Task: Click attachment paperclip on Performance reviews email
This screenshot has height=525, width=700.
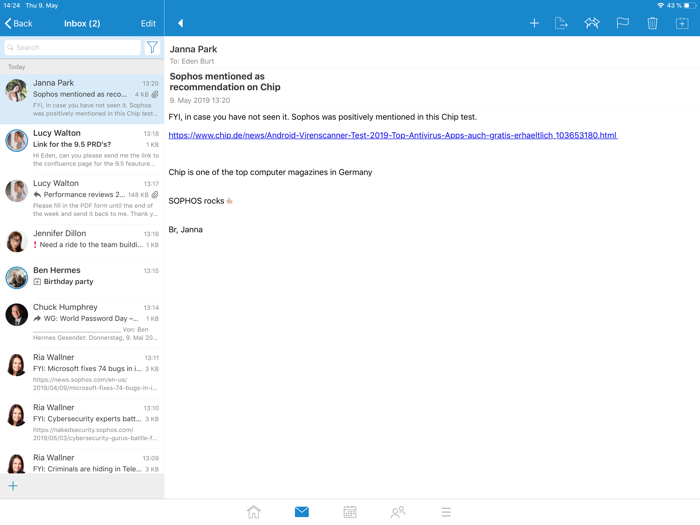Action: click(155, 195)
